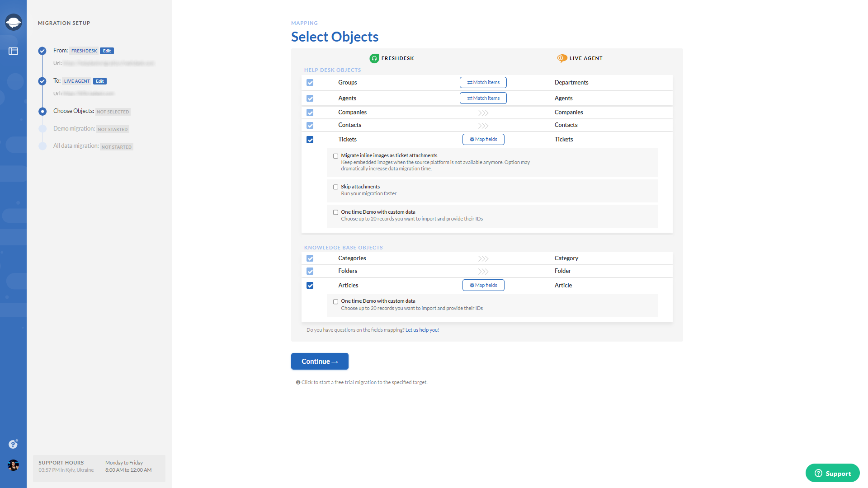868x488 pixels.
Task: Click the From step completed checkmark
Action: pyautogui.click(x=42, y=51)
